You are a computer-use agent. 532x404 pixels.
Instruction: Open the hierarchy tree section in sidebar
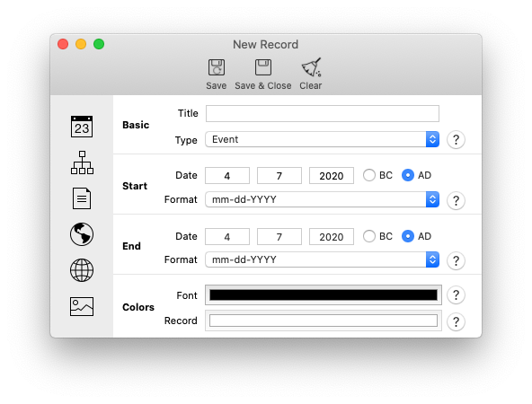click(82, 162)
